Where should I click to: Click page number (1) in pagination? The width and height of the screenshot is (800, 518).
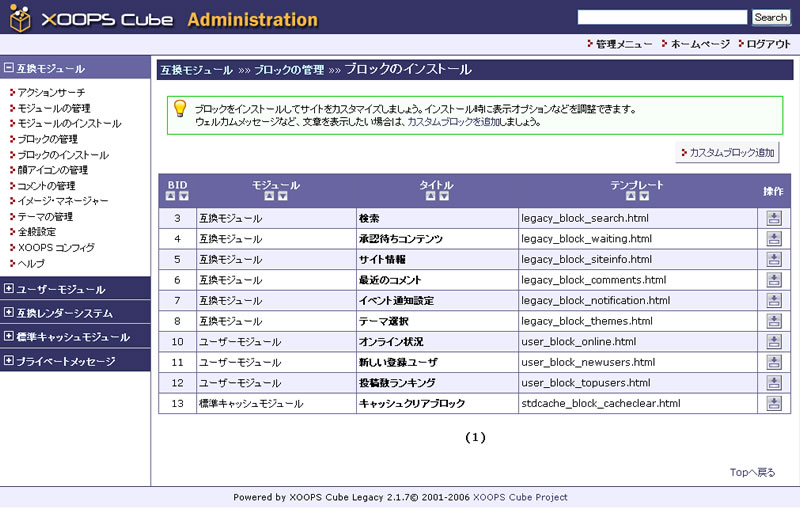(x=475, y=437)
